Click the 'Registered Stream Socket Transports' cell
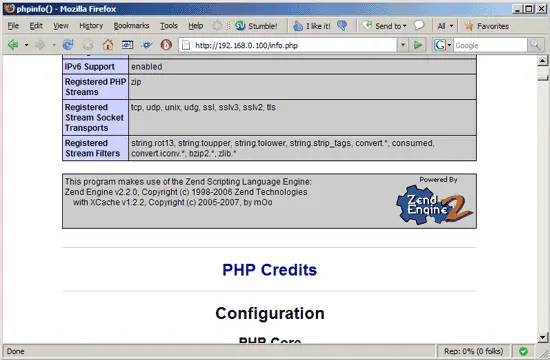Image resolution: width=550 pixels, height=360 pixels. tap(95, 118)
